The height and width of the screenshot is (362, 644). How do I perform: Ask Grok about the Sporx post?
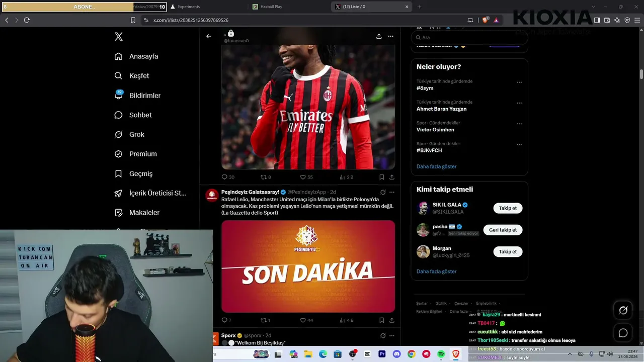[383, 335]
